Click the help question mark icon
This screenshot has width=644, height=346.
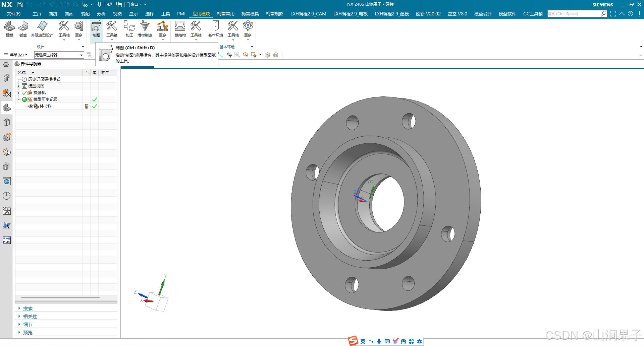coord(630,14)
